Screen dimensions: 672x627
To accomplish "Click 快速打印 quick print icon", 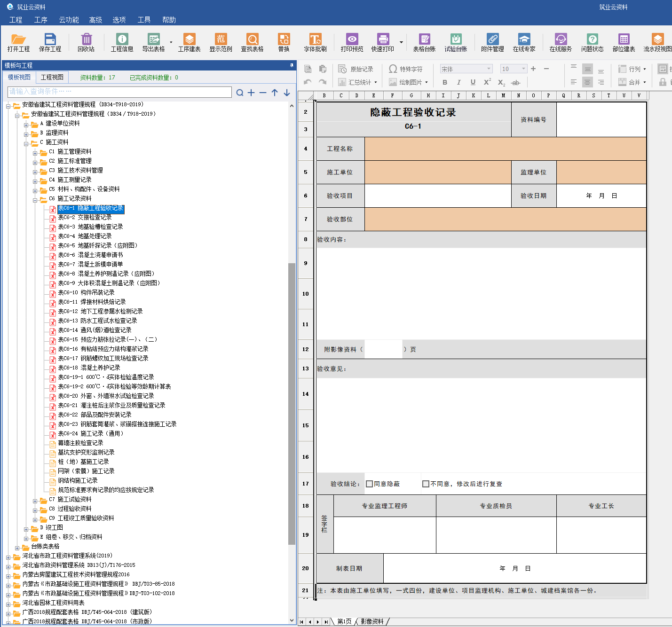I will click(x=383, y=42).
